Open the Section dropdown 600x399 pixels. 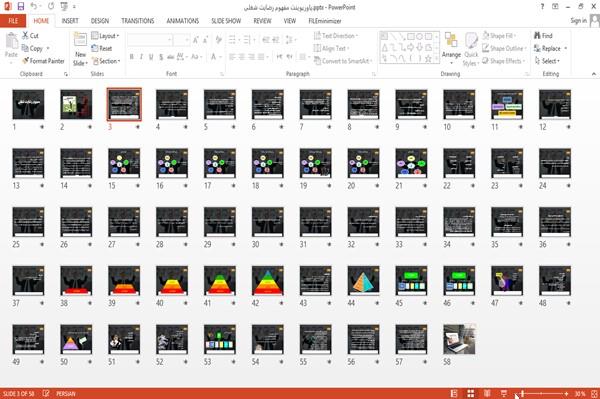point(106,61)
